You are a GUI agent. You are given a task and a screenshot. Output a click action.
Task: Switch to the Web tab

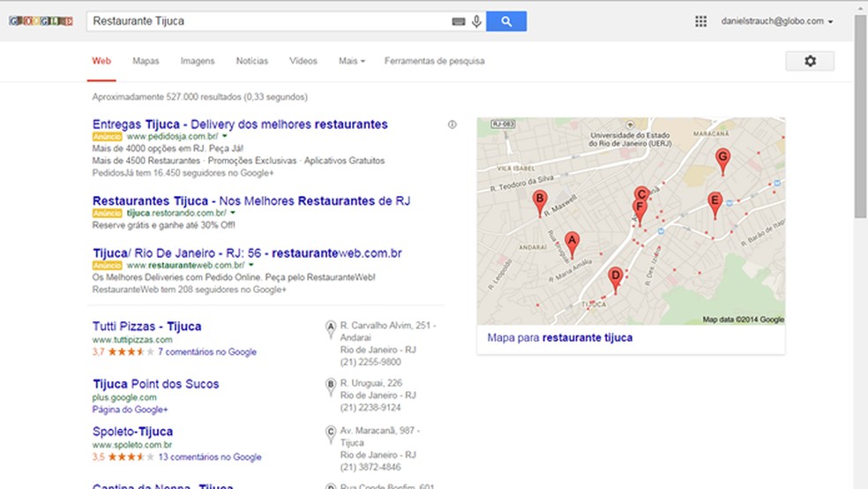(x=101, y=61)
